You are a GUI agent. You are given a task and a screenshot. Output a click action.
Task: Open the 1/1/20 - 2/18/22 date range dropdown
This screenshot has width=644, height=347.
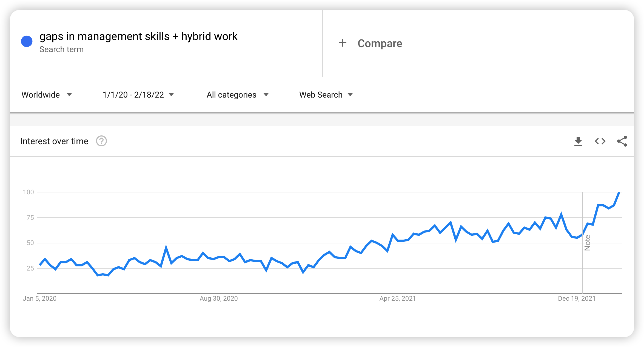[138, 95]
